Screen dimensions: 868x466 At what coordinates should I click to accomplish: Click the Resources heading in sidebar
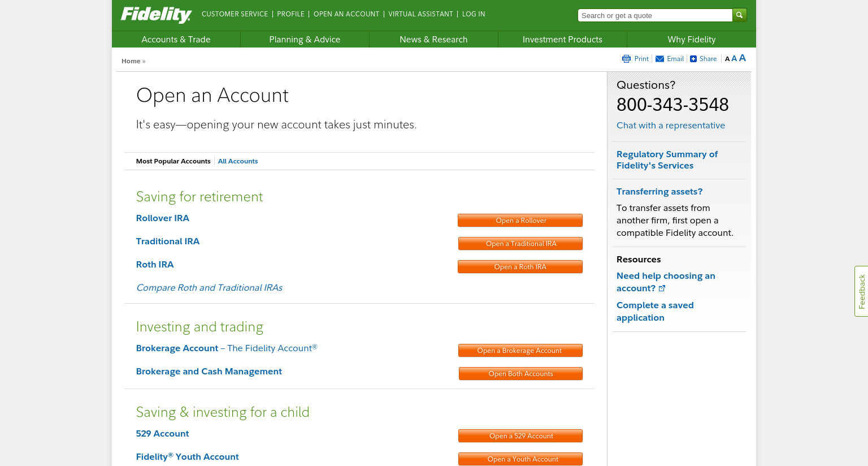[x=639, y=260]
